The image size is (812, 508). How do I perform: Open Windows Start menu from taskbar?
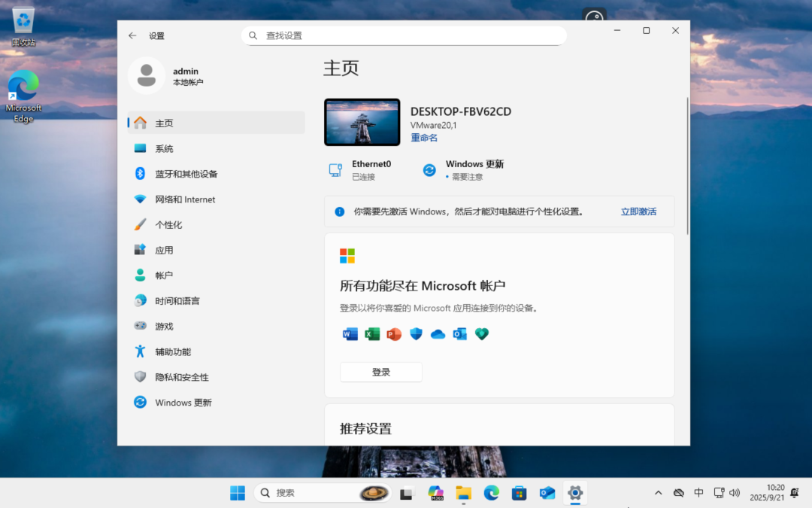(238, 493)
